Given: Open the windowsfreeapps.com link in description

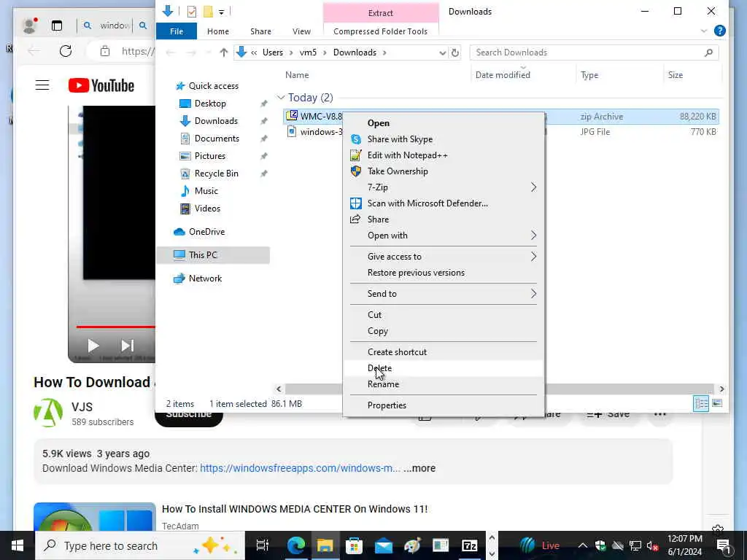Looking at the screenshot, I should pyautogui.click(x=300, y=468).
